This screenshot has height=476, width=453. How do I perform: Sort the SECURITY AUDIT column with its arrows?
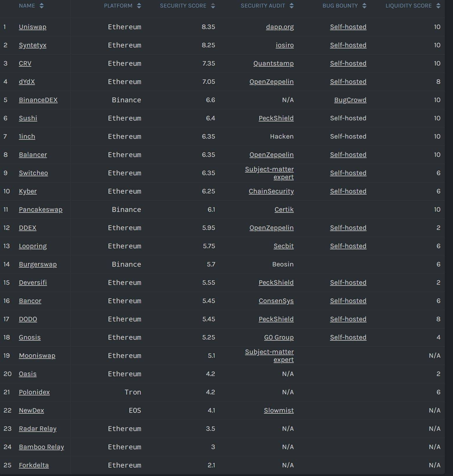tap(291, 5)
